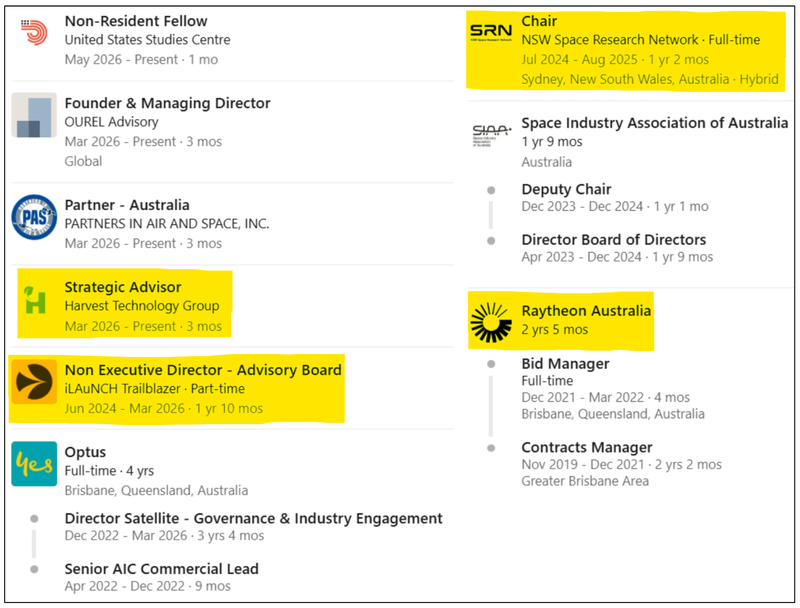Click the Optus 'yes' logo

[34, 464]
